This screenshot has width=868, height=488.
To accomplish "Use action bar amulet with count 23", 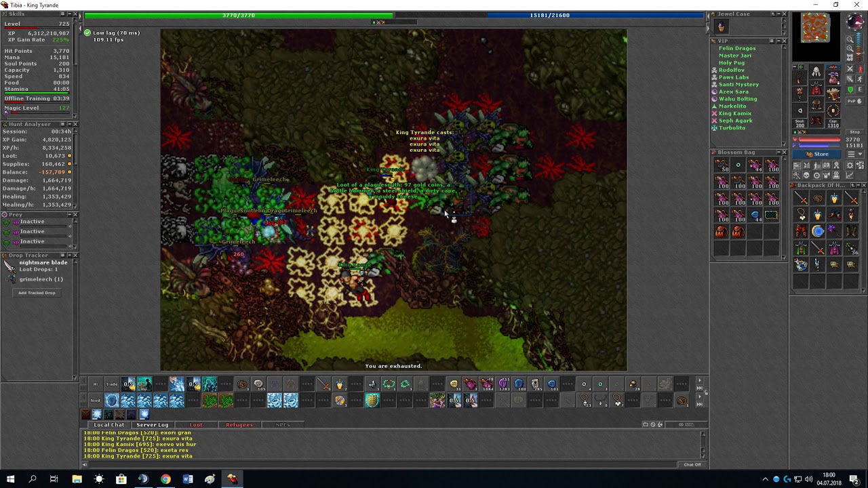I will coord(584,401).
